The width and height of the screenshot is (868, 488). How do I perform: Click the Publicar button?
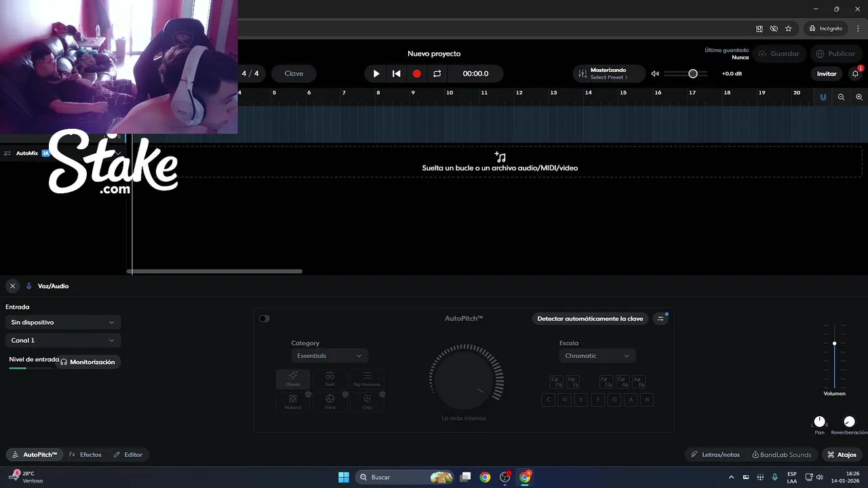click(835, 54)
